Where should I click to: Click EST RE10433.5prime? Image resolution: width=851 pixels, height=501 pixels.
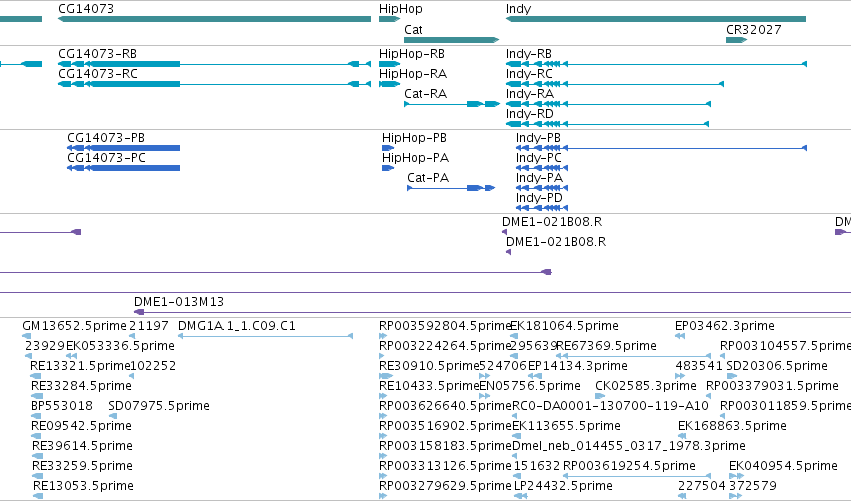click(429, 386)
